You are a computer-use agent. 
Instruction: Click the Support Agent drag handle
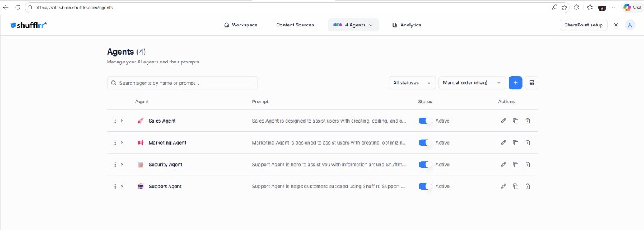pyautogui.click(x=114, y=186)
